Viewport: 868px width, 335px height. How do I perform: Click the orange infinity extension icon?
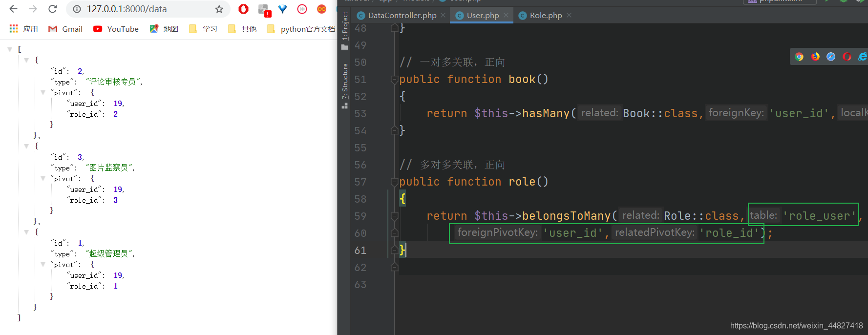[x=321, y=9]
